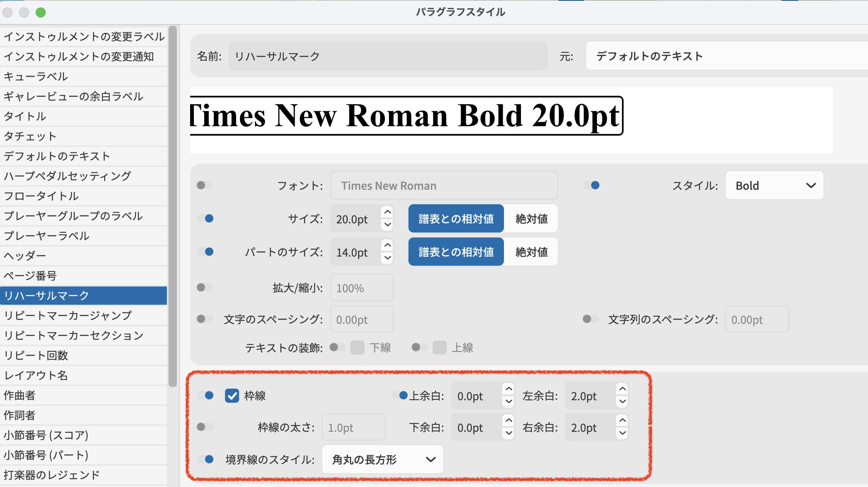
Task: Enable the 下線 underline checkbox
Action: click(x=357, y=348)
